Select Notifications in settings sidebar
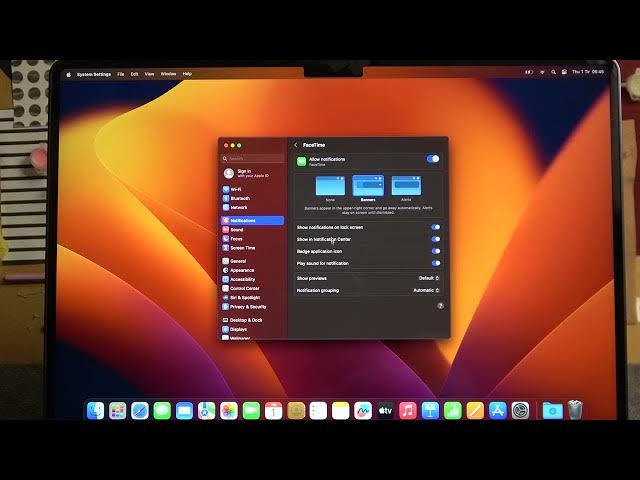Viewport: 640px width, 480px height. pyautogui.click(x=253, y=220)
